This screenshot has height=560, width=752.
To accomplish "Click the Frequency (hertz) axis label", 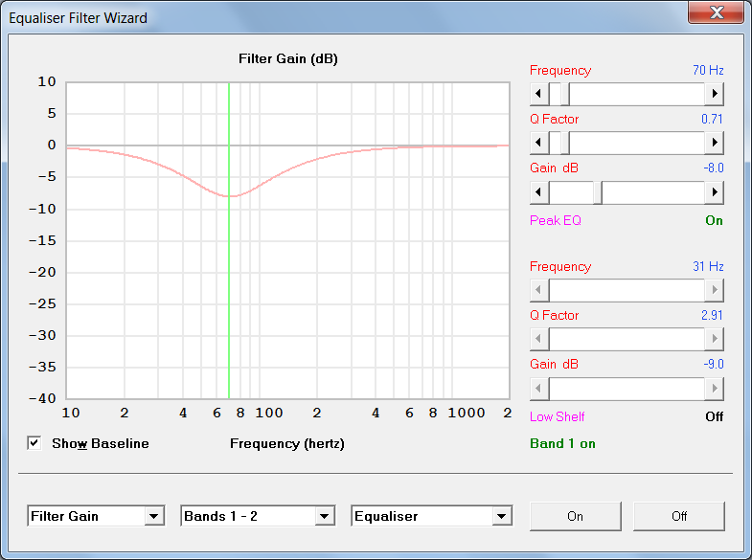I will point(287,443).
